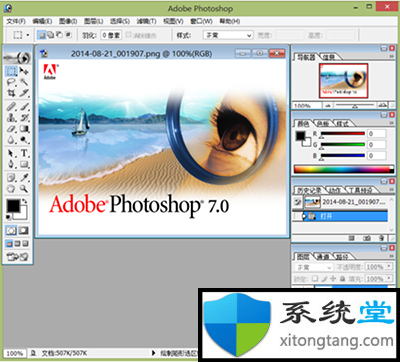400x362 pixels.
Task: Pick the Eyedropper tool
Action: point(24,178)
